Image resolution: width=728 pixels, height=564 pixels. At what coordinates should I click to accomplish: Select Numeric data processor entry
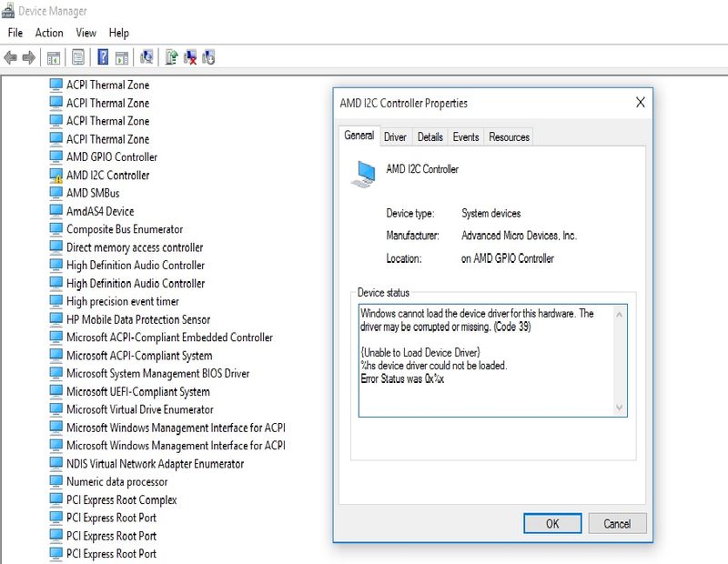[117, 482]
